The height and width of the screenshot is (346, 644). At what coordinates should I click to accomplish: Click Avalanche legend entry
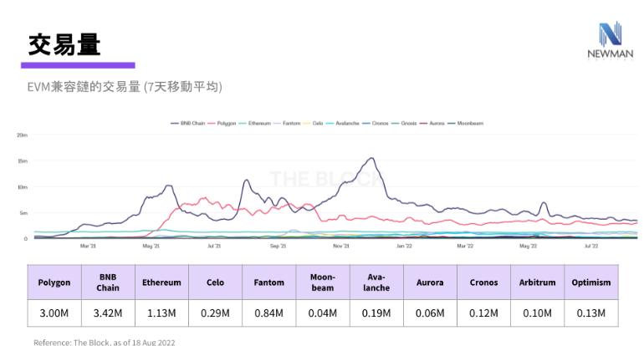pos(346,123)
